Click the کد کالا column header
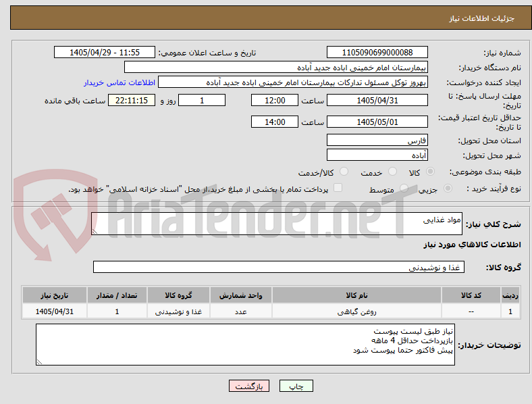Viewport: 532px width, 404px height. click(x=471, y=295)
